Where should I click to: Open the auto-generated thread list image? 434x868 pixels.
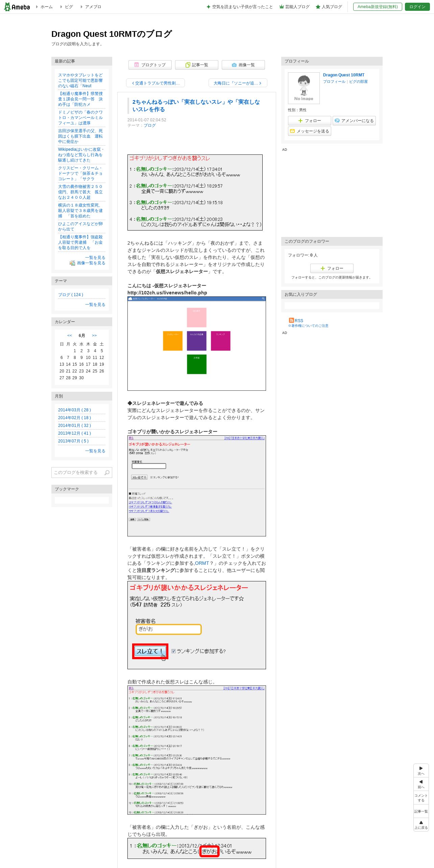click(197, 750)
